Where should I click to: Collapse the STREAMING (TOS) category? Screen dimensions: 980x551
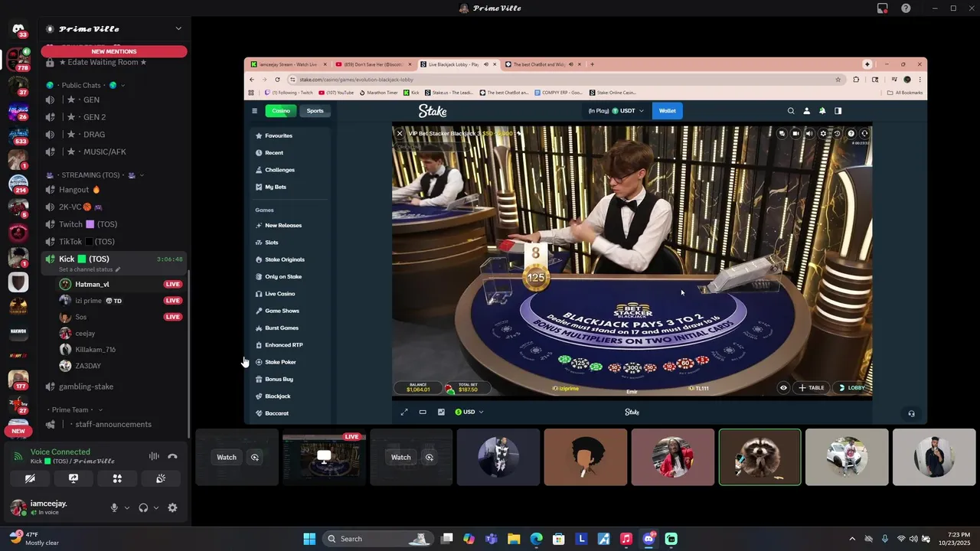point(94,174)
